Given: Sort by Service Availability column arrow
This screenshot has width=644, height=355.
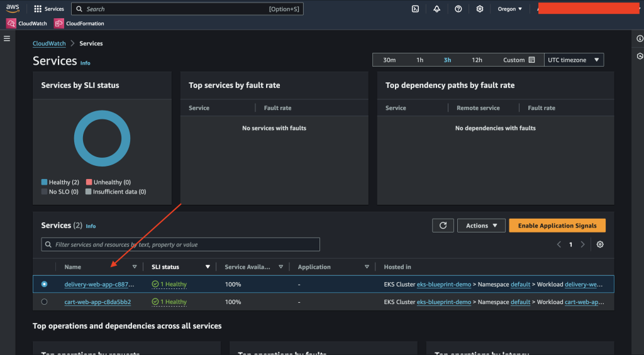Looking at the screenshot, I should pos(280,267).
